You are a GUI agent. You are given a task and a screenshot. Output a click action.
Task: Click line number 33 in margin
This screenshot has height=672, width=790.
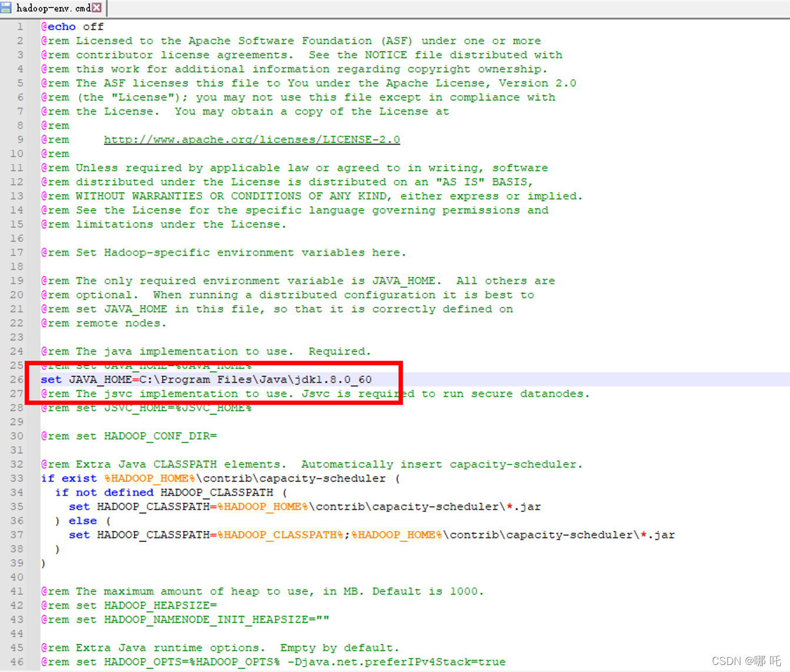click(16, 478)
